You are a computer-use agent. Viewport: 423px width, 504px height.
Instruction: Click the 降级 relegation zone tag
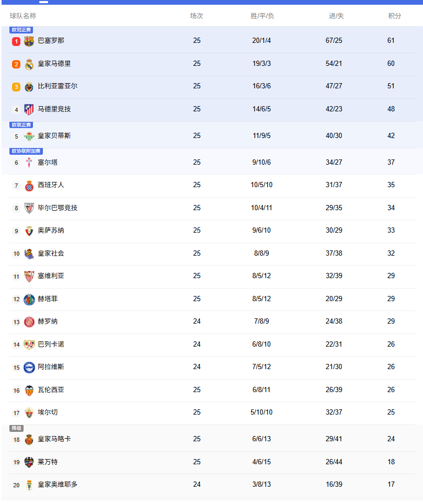coord(17,428)
